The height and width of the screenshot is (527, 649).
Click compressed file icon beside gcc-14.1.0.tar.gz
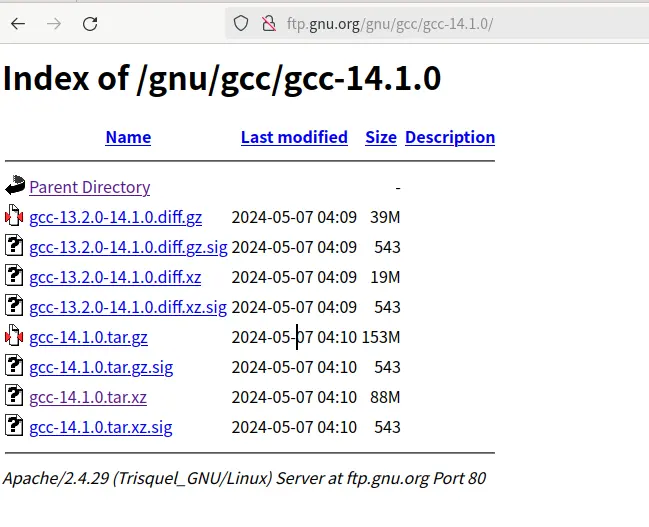[x=14, y=335]
